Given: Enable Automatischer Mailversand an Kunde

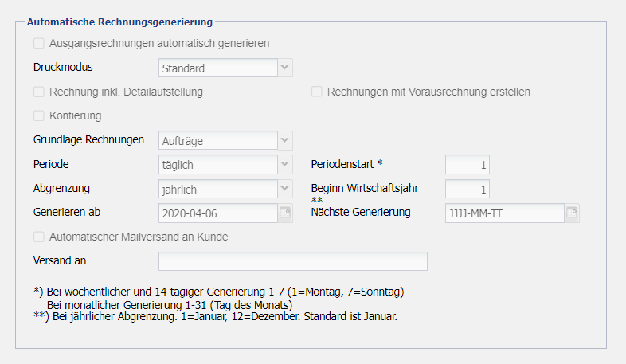Looking at the screenshot, I should [39, 237].
